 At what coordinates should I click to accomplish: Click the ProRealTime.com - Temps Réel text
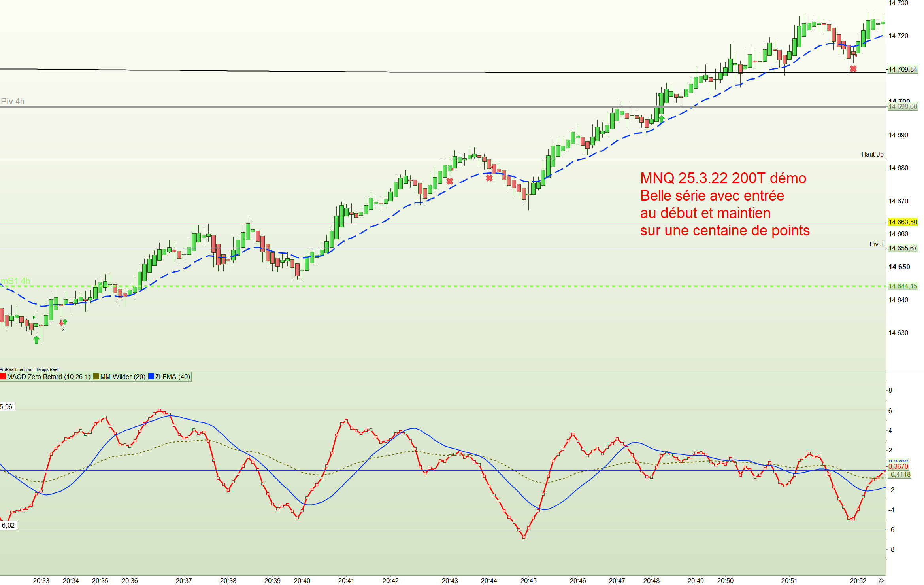[29, 369]
